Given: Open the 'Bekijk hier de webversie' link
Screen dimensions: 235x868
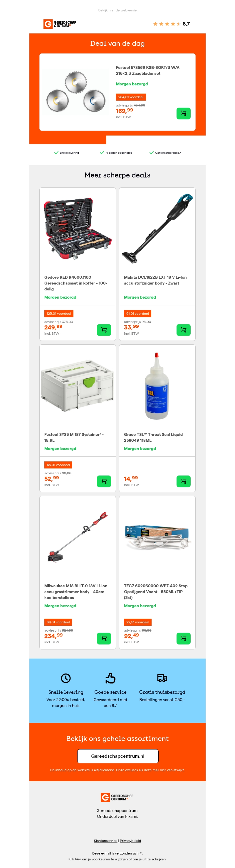Looking at the screenshot, I should point(117,11).
